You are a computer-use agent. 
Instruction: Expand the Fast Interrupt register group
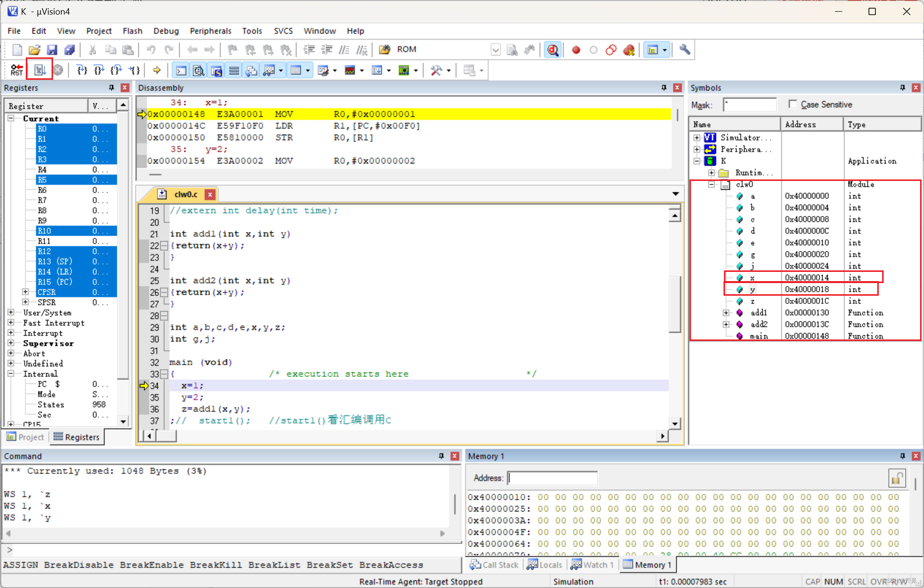click(11, 322)
